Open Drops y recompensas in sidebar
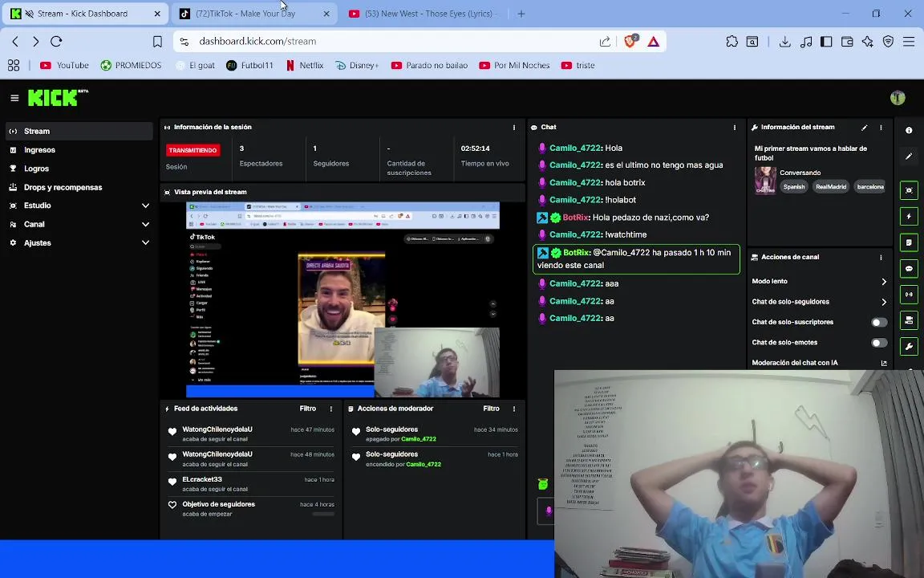This screenshot has height=578, width=924. [79, 187]
